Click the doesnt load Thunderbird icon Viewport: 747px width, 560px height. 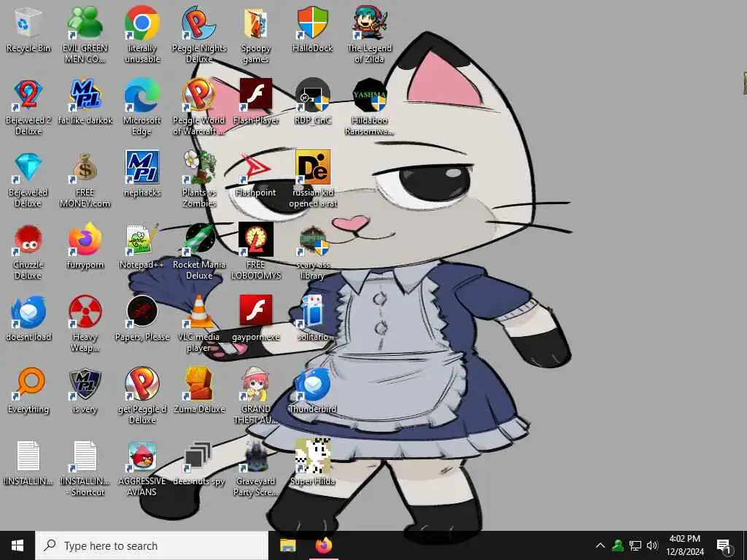click(28, 312)
